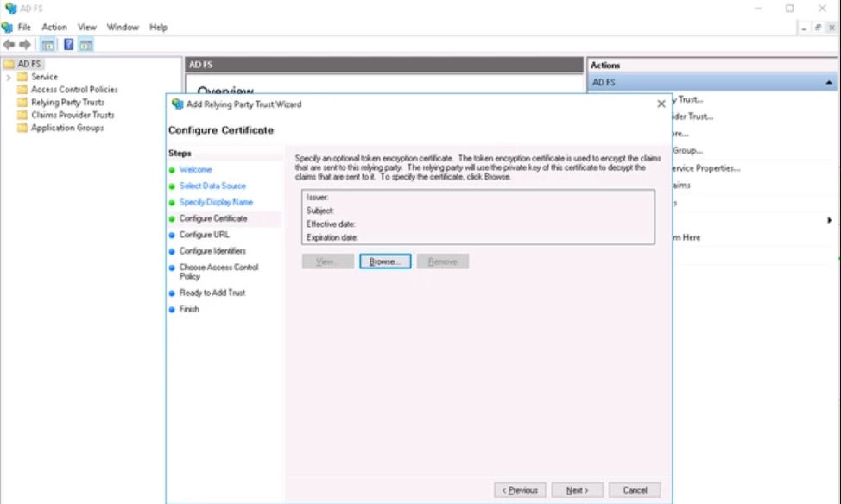This screenshot has height=504, width=841.
Task: Open the Help menu
Action: [x=158, y=28]
